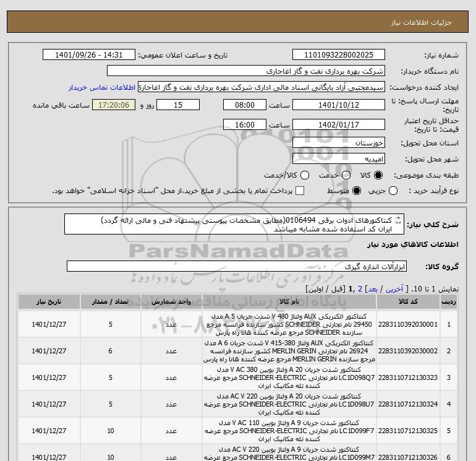The image size is (476, 461).
Task: Click quantity 6 in row 2
Action: pos(111,351)
